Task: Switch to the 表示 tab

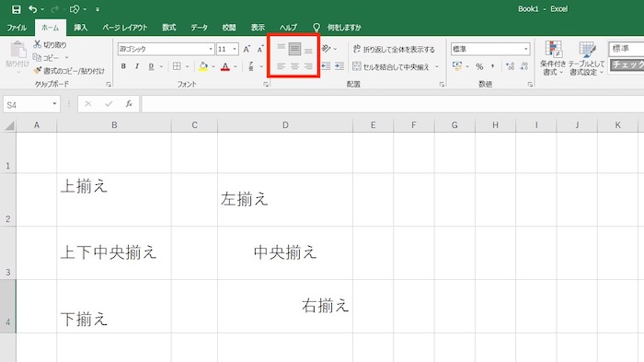Action: (258, 28)
